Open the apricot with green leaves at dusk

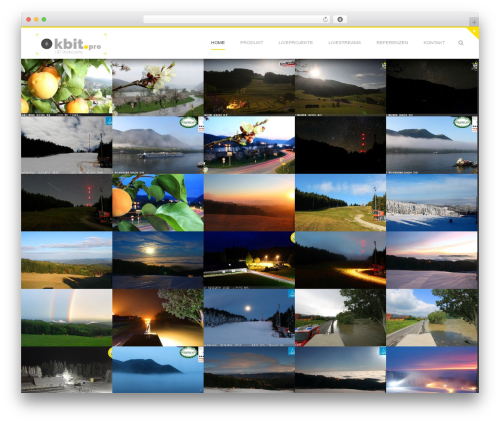158,203
